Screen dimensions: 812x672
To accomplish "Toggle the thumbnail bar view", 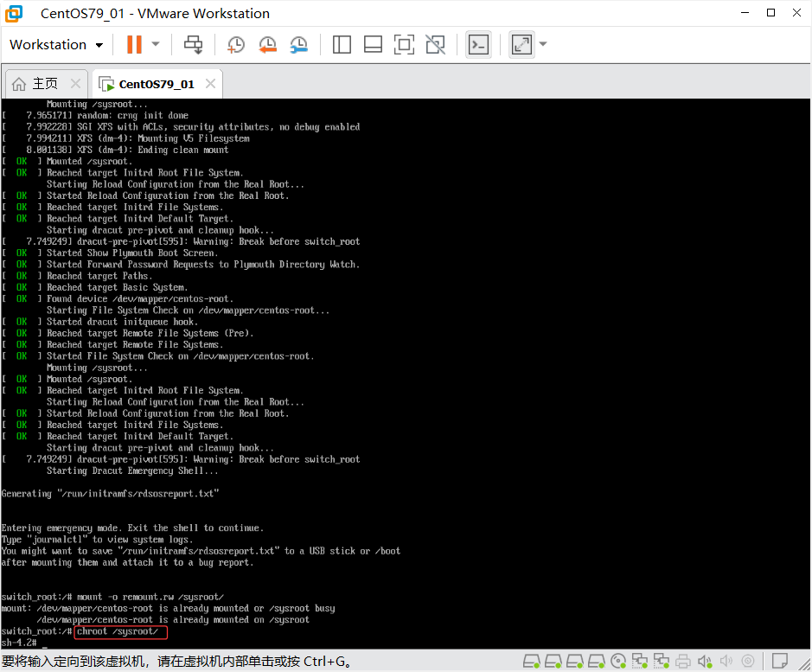I will 373,45.
